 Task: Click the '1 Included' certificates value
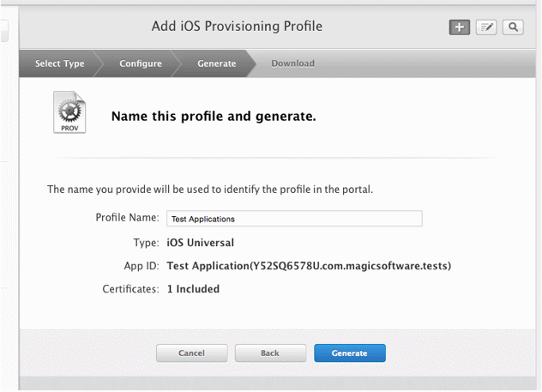point(193,289)
